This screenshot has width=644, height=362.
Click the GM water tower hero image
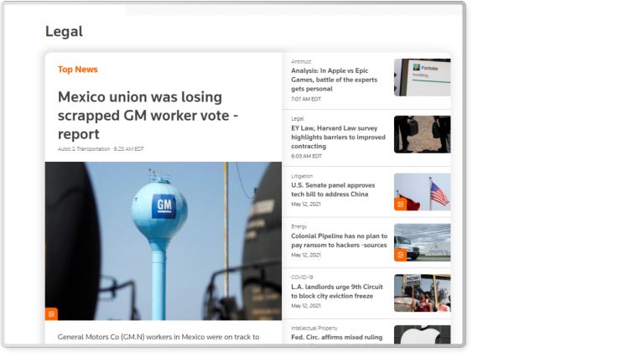pos(164,240)
